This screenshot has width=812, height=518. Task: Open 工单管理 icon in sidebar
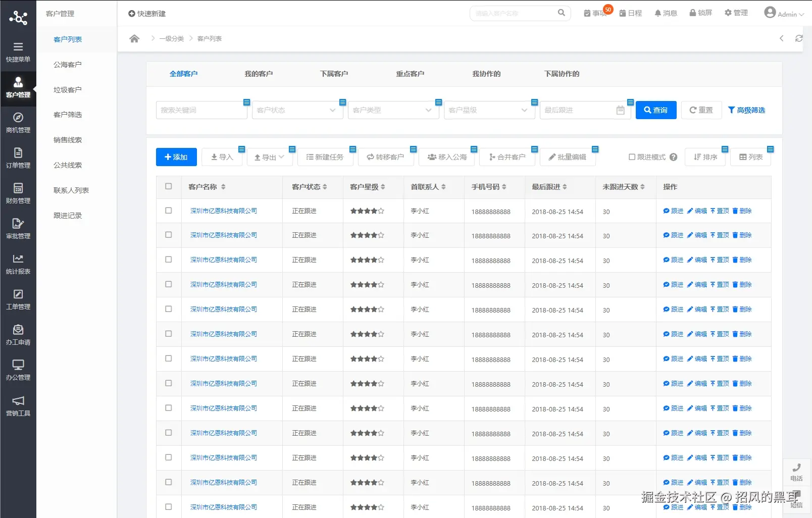pyautogui.click(x=18, y=294)
